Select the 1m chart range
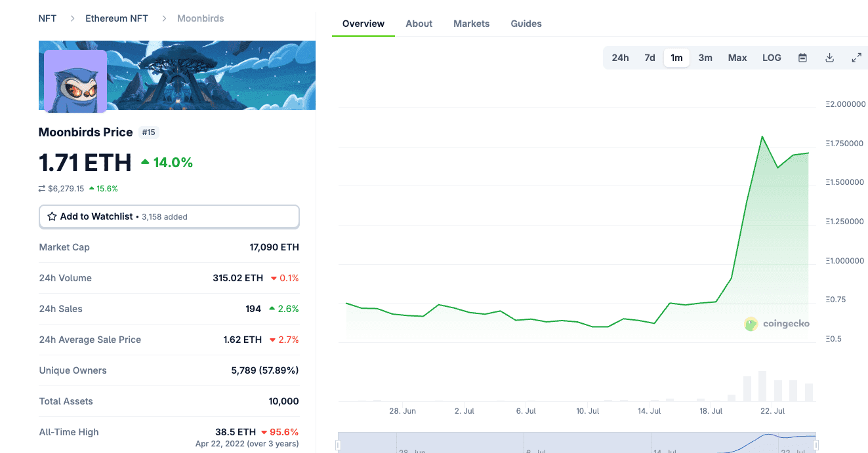 click(x=676, y=58)
